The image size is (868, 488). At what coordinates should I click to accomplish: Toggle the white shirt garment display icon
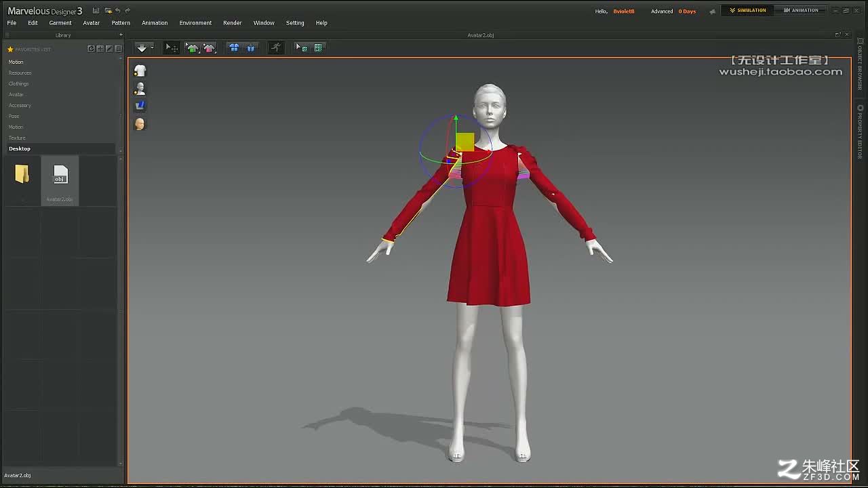click(x=140, y=70)
